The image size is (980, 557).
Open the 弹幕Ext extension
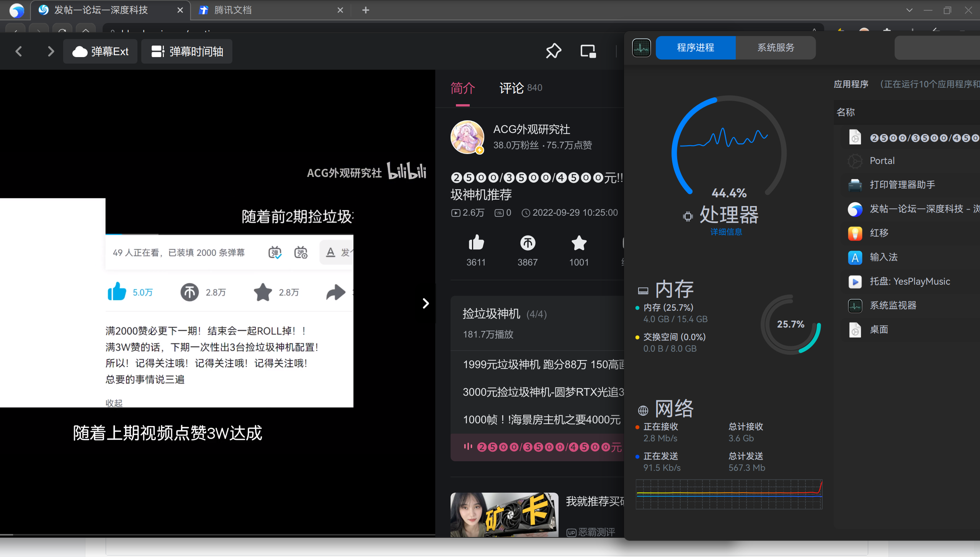100,51
